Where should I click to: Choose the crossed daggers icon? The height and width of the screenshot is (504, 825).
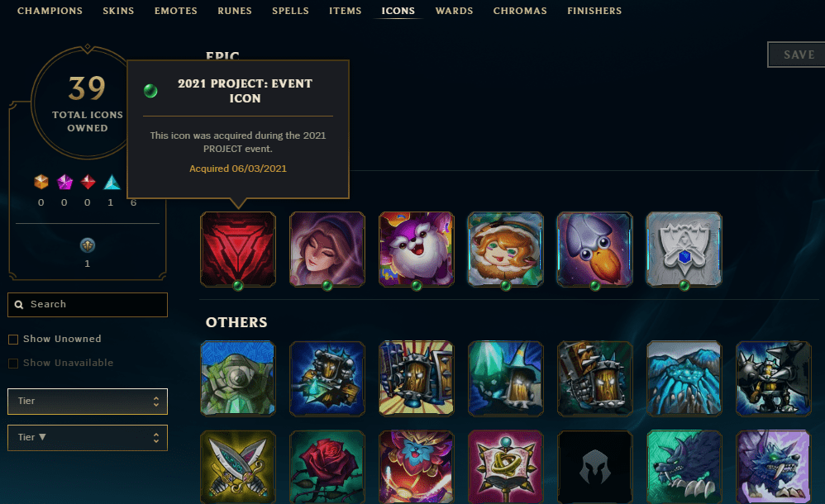238,467
